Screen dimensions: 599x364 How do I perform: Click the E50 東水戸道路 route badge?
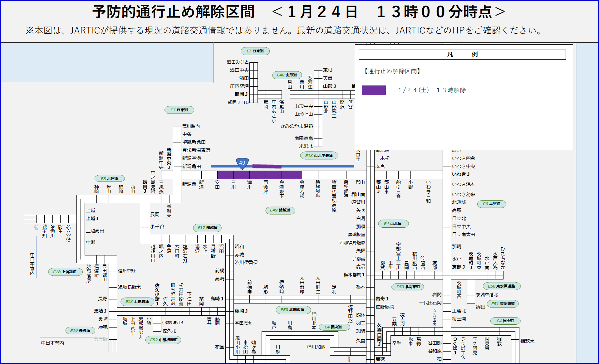tap(501, 286)
